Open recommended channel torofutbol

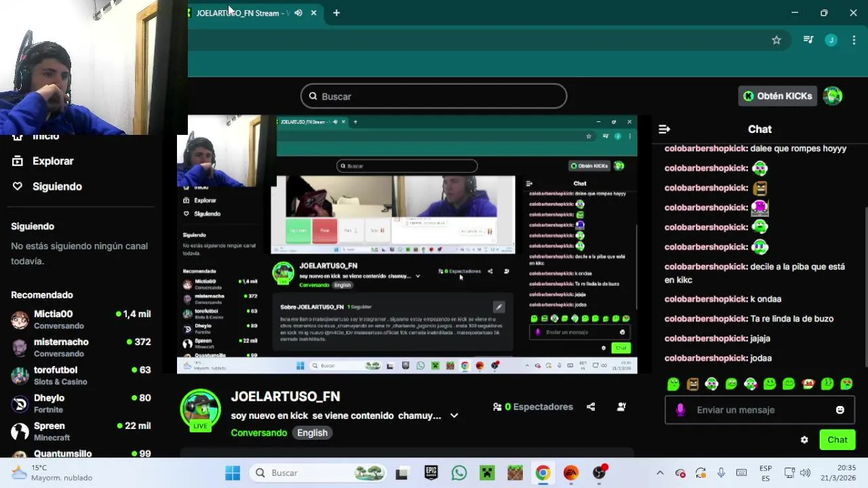(81, 375)
